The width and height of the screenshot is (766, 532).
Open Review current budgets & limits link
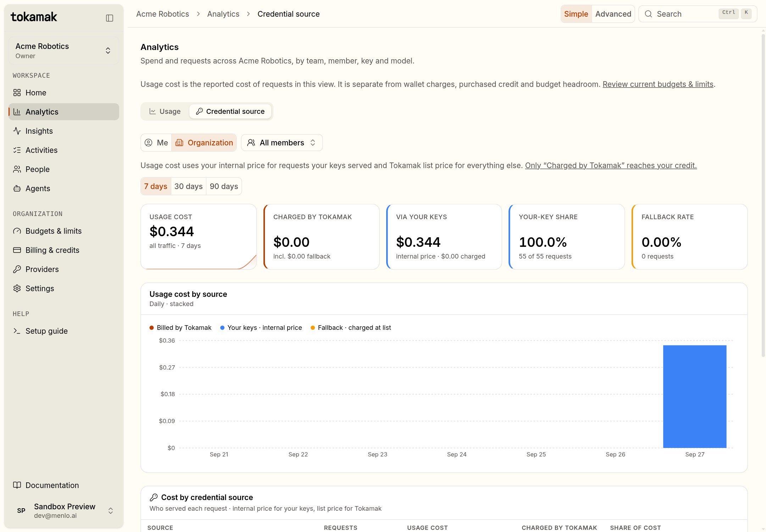pyautogui.click(x=658, y=84)
